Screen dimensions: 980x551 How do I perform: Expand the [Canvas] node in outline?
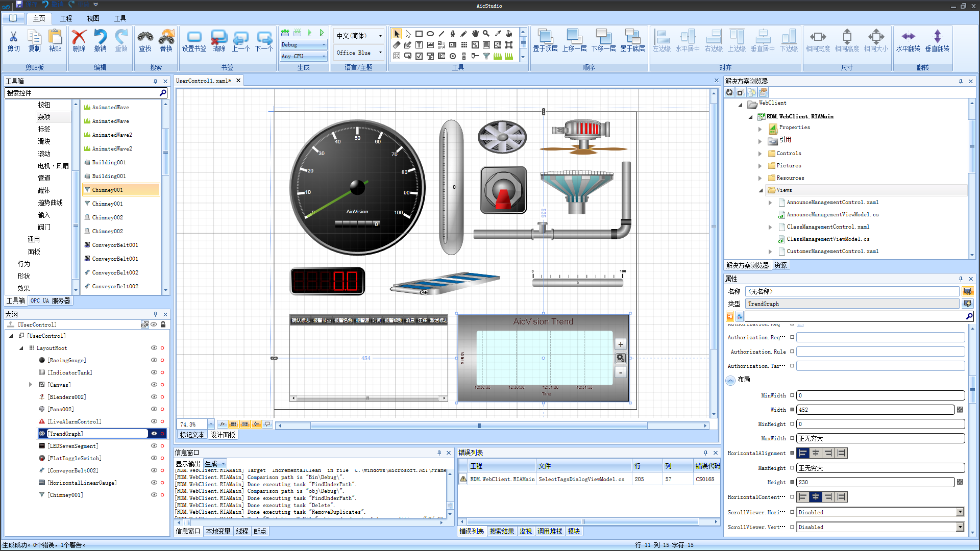tap(31, 385)
